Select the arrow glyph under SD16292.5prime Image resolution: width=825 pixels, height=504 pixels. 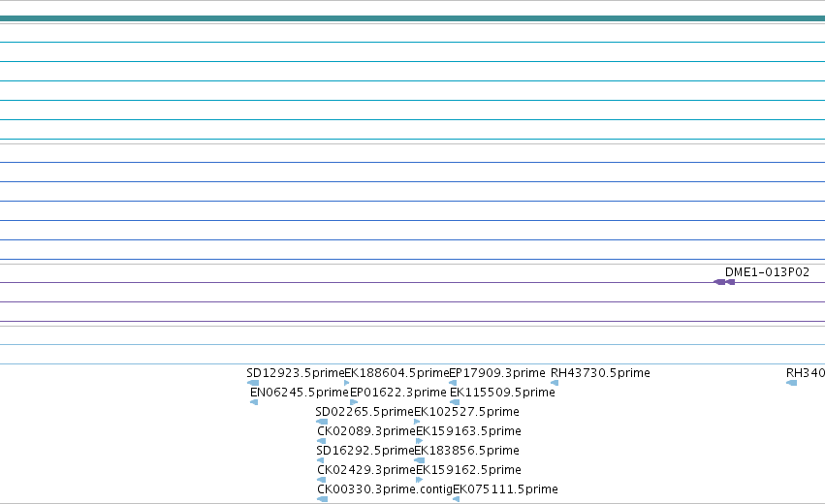click(320, 460)
